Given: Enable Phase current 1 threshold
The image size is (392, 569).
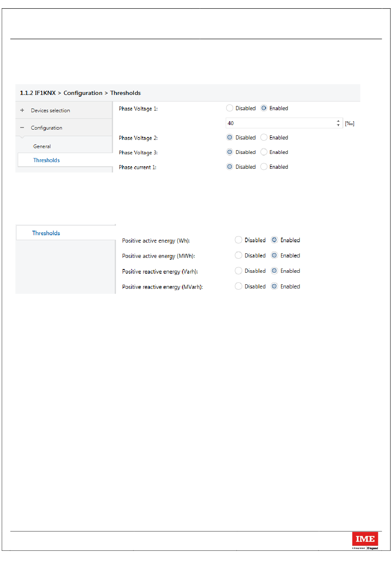Looking at the screenshot, I should pos(264,167).
